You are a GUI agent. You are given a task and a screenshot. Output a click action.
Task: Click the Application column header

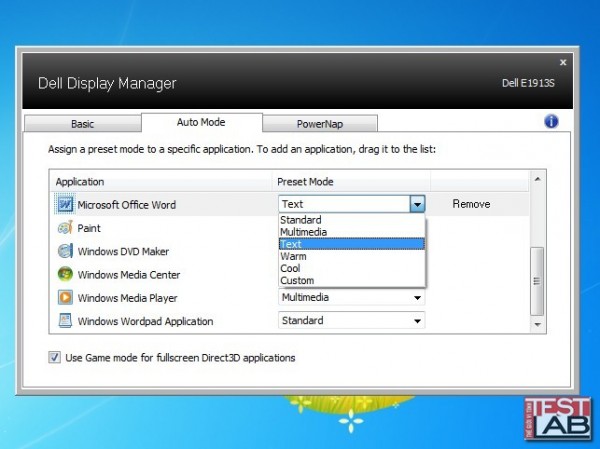[x=160, y=181]
